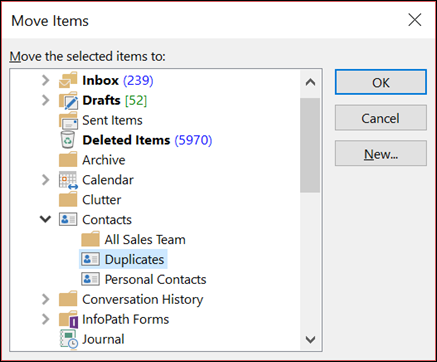Click the Deleted Items recycle bin icon
The width and height of the screenshot is (437, 362).
pos(68,140)
